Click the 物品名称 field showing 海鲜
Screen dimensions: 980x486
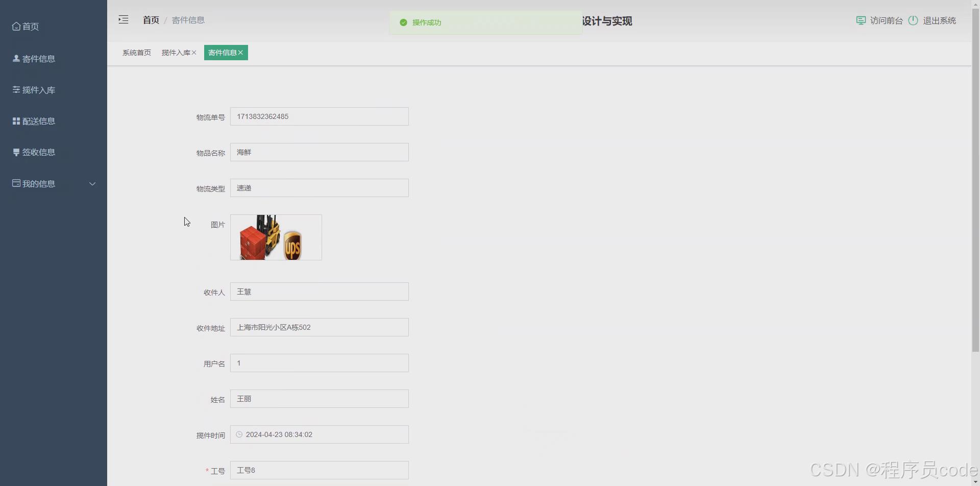320,152
